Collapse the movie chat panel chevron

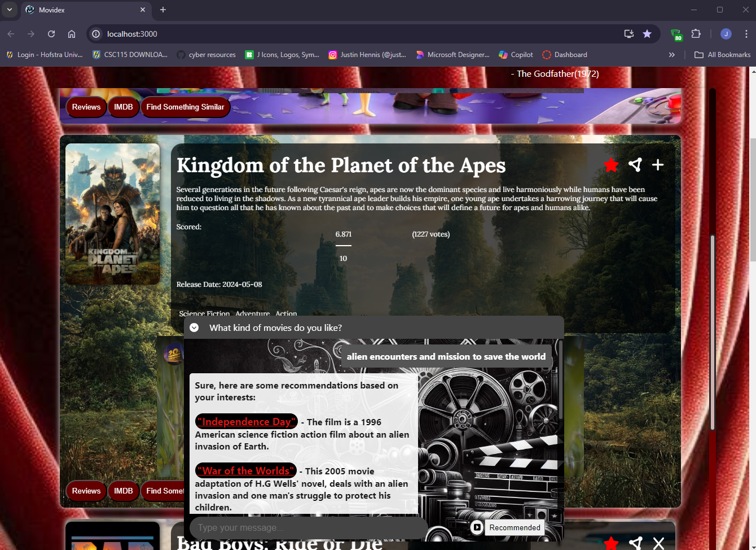click(x=194, y=328)
